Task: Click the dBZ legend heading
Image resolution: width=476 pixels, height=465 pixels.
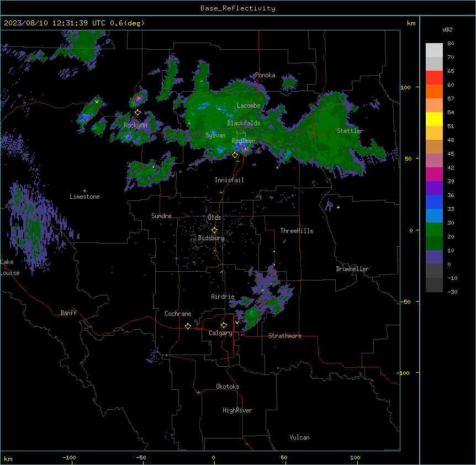Action: (447, 29)
